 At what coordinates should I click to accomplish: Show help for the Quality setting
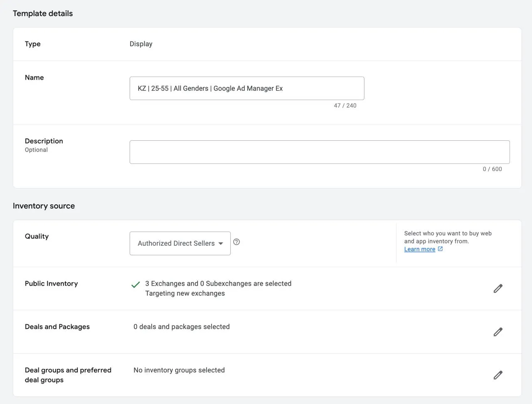[236, 242]
